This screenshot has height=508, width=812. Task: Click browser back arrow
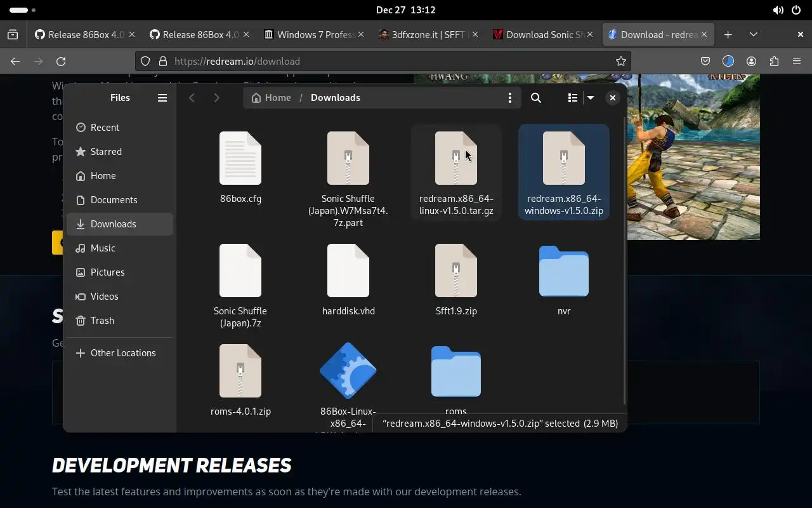(x=15, y=62)
